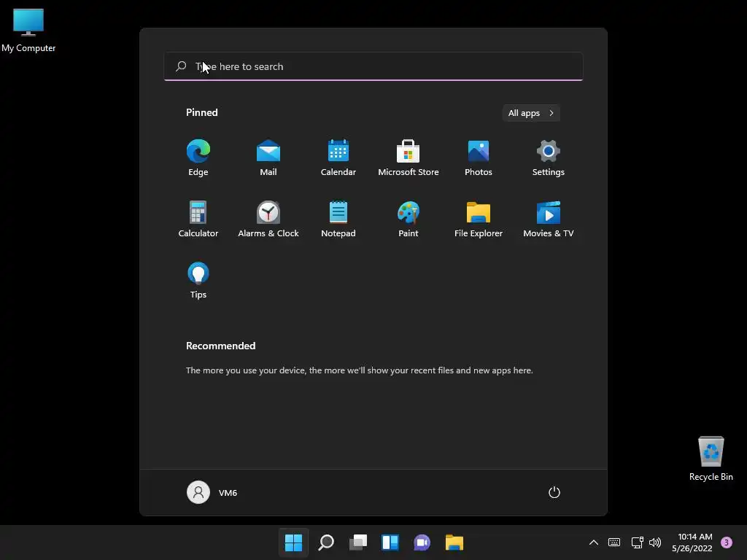This screenshot has width=747, height=560.
Task: Click the Pinned section heading
Action: pos(202,112)
